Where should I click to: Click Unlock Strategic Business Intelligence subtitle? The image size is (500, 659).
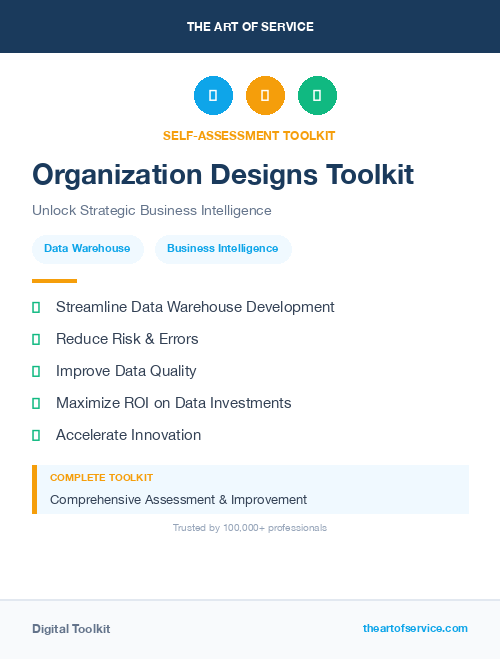pyautogui.click(x=152, y=210)
